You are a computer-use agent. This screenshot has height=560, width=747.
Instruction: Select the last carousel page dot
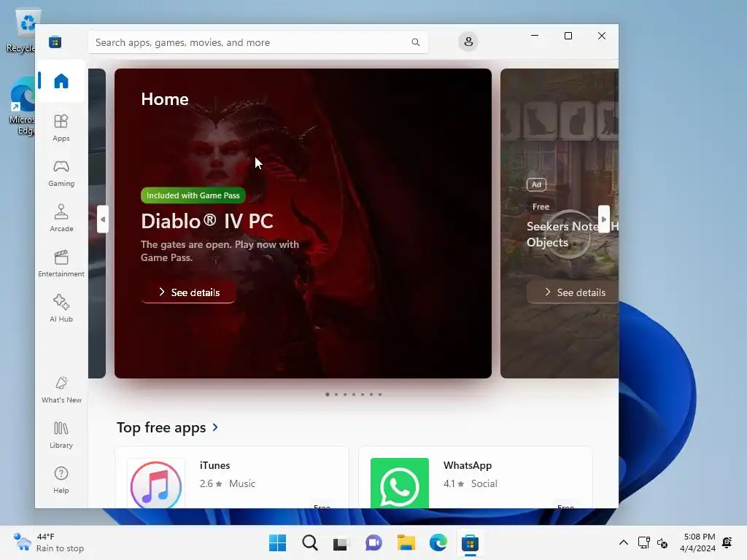pos(379,394)
